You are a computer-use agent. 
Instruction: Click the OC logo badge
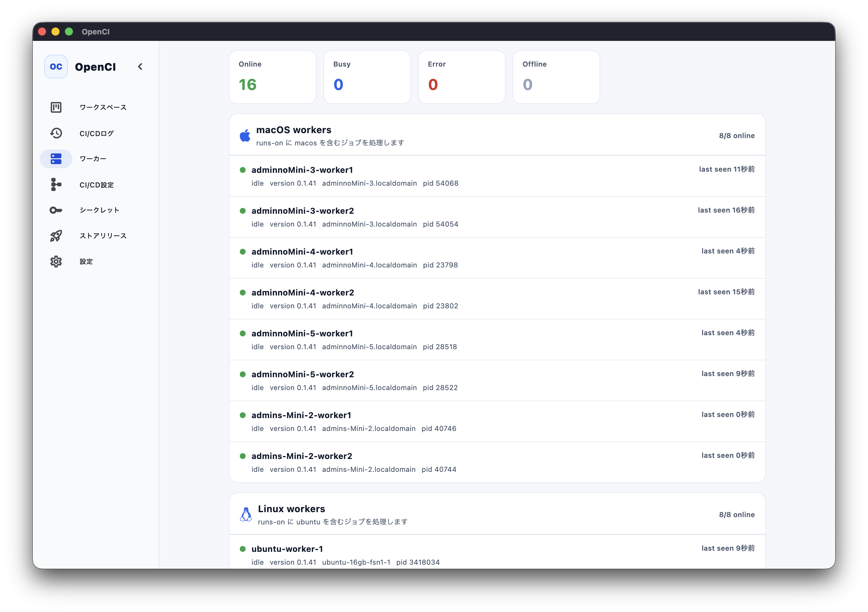[x=56, y=67]
